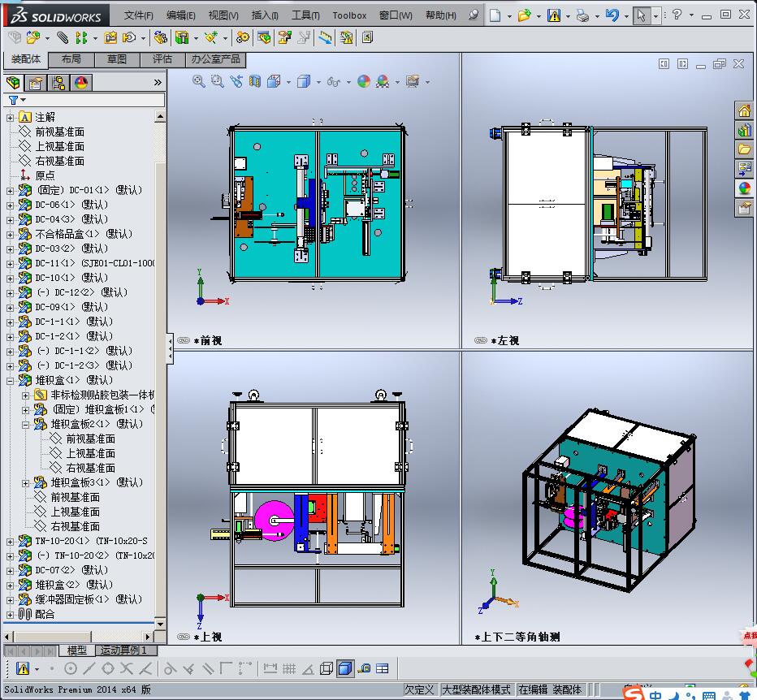This screenshot has width=757, height=700.
Task: Click the Display Style cube icon
Action: point(304,81)
